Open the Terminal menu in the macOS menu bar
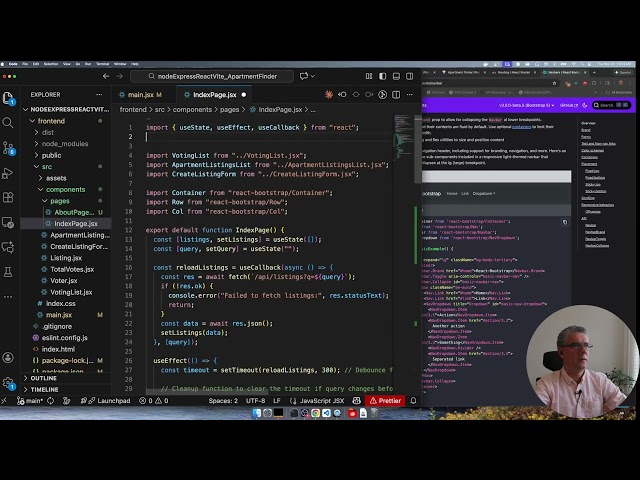The height and width of the screenshot is (480, 640). pyautogui.click(x=102, y=64)
